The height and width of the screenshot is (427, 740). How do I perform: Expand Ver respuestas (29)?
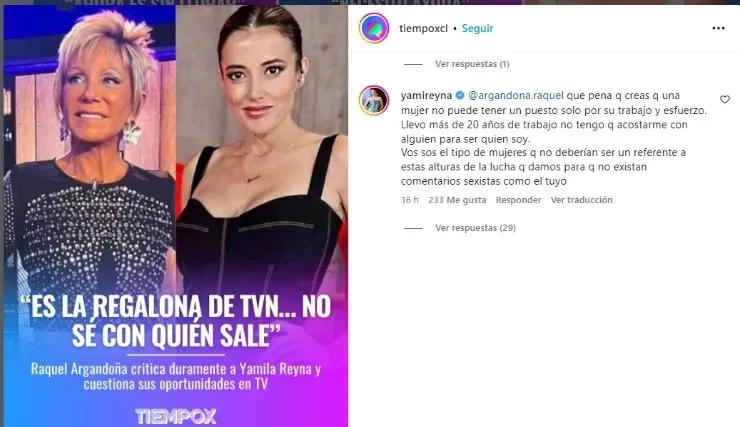(475, 228)
